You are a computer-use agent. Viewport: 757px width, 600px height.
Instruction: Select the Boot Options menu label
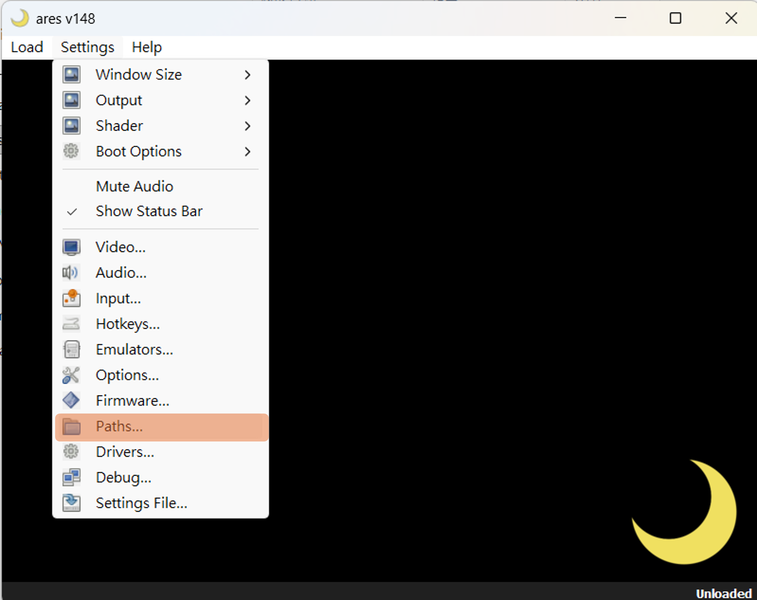tap(139, 152)
